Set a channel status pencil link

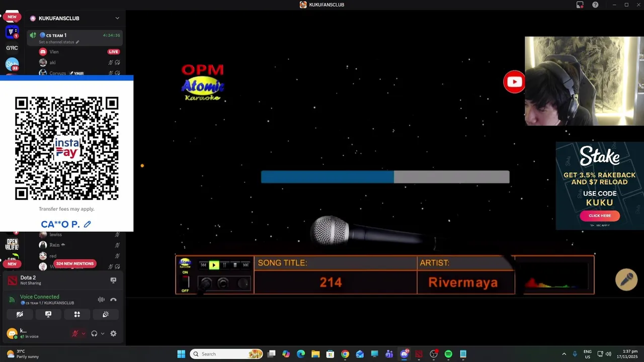59,42
